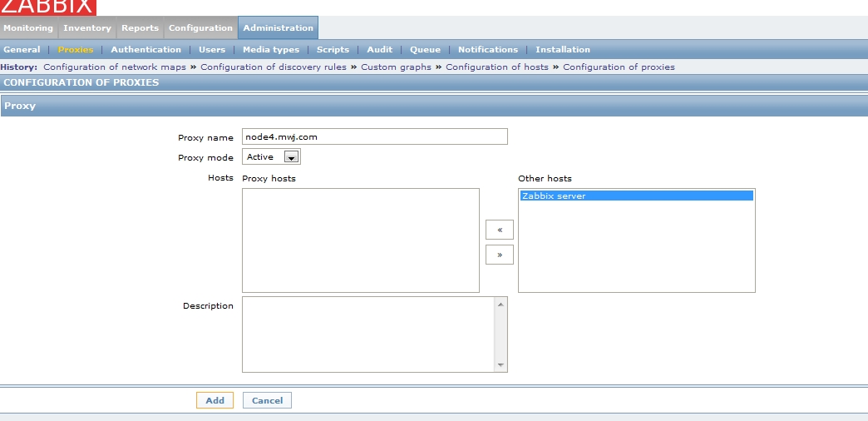Open the Authentication submenu
868x421 pixels.
tap(145, 49)
